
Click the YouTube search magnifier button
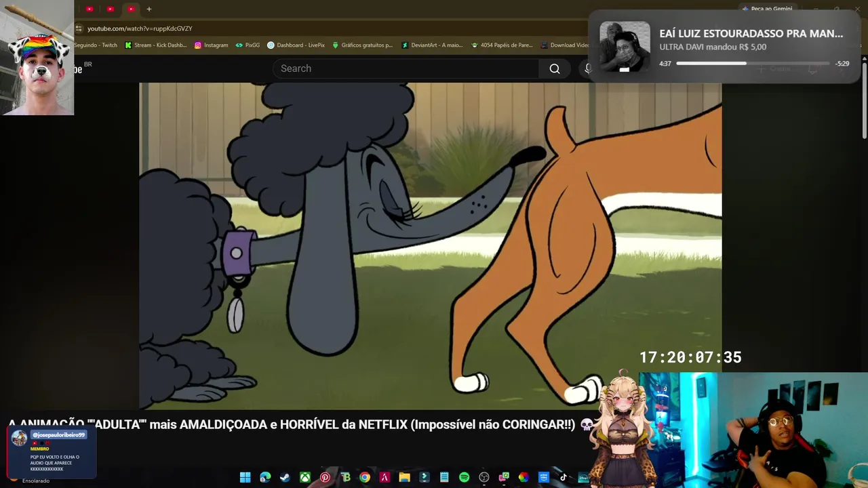(555, 68)
